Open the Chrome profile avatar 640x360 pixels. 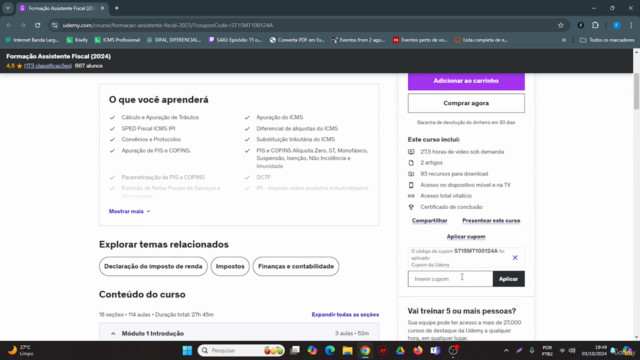[617, 25]
